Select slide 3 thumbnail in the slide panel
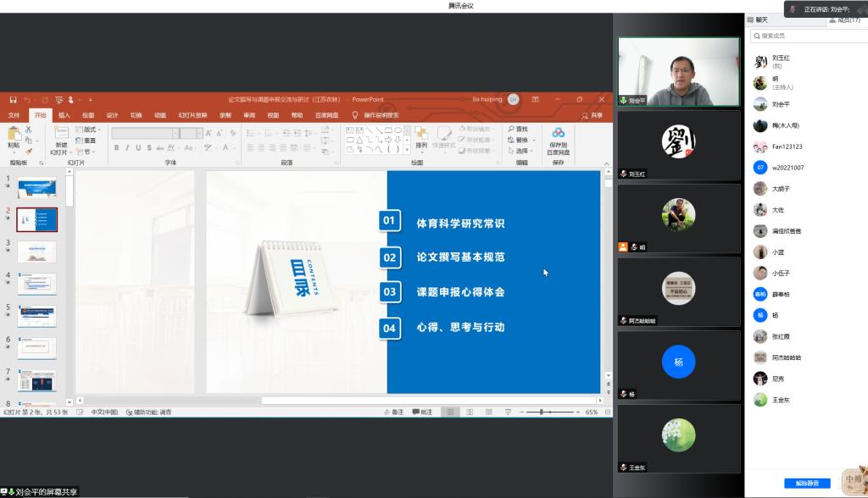Image resolution: width=868 pixels, height=498 pixels. 36,252
